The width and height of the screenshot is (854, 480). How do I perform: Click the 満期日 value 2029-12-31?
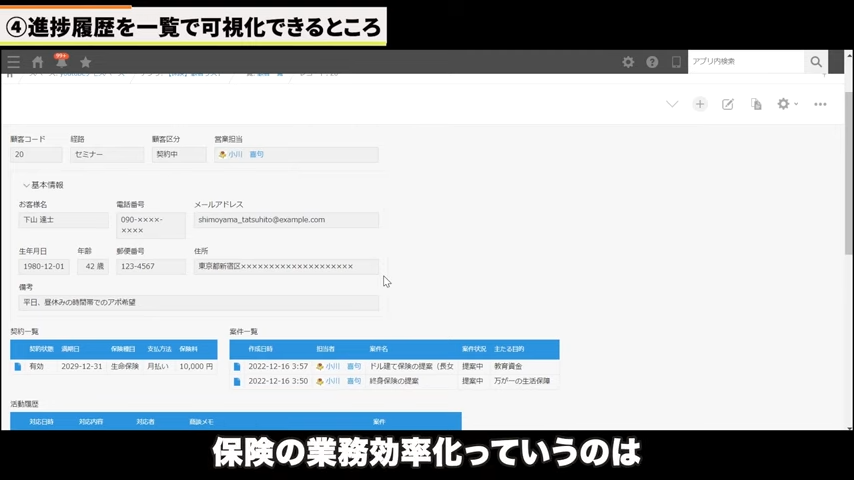(x=82, y=367)
